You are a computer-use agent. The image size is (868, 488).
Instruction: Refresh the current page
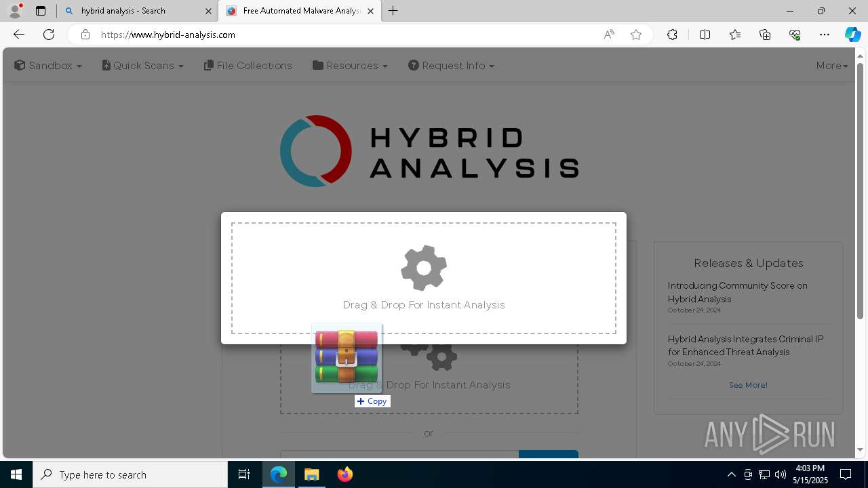[49, 35]
